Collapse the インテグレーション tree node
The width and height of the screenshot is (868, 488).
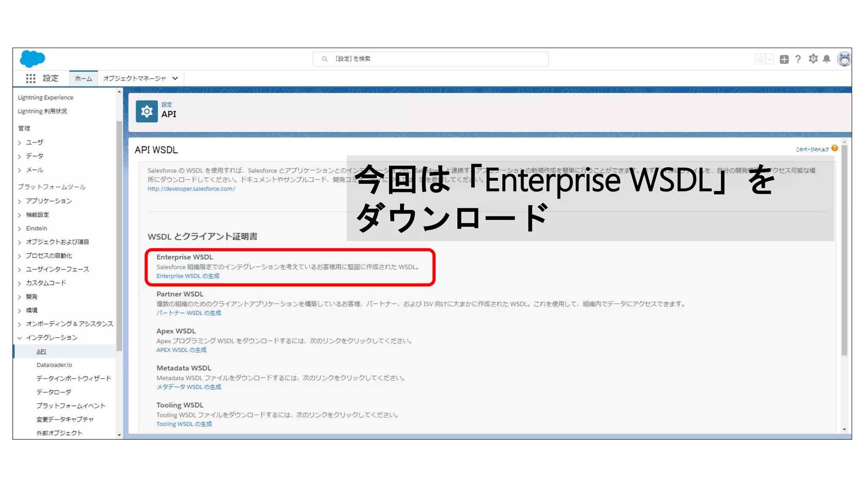tap(19, 338)
